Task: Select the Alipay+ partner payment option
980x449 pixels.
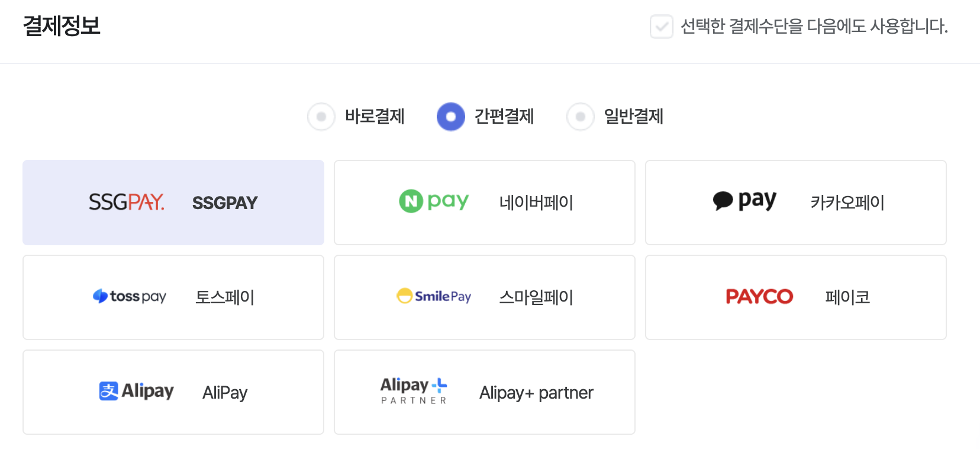Action: point(484,392)
